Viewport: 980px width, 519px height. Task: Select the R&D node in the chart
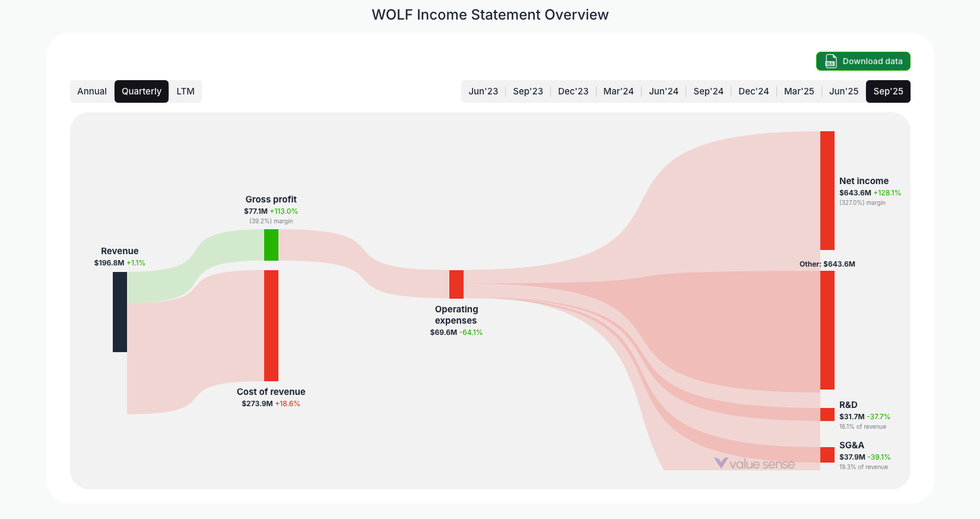click(826, 414)
